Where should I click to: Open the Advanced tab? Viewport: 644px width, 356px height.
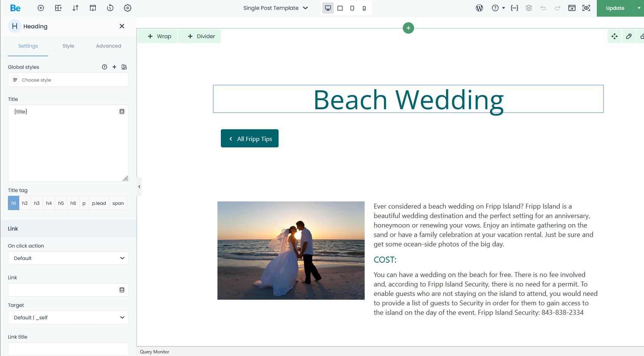point(108,46)
